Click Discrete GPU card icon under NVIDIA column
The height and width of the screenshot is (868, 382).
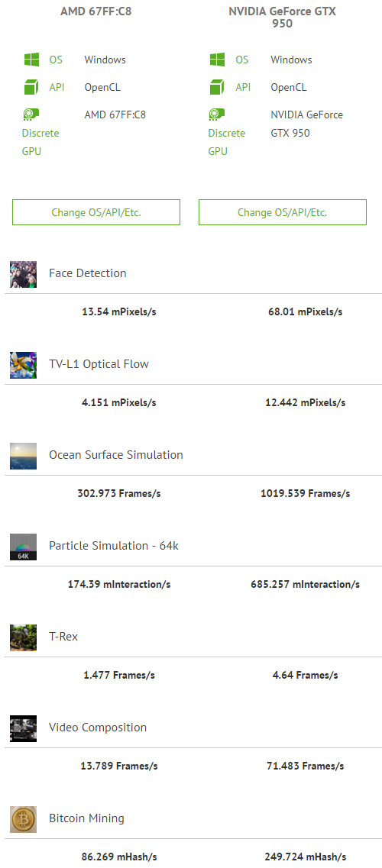pyautogui.click(x=217, y=115)
